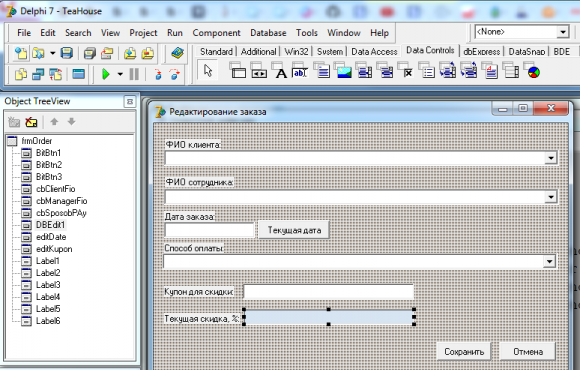Click the Help contents book icon
The width and height of the screenshot is (580, 370).
pyautogui.click(x=178, y=54)
